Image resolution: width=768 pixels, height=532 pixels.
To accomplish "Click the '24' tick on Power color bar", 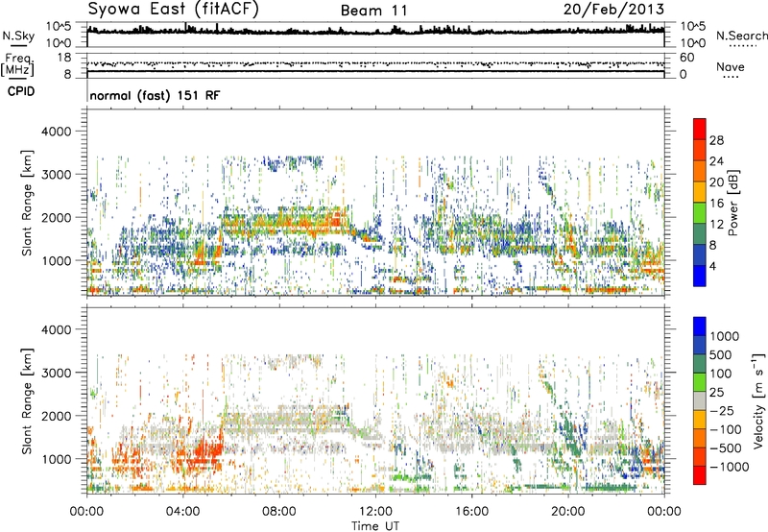I will pyautogui.click(x=716, y=161).
